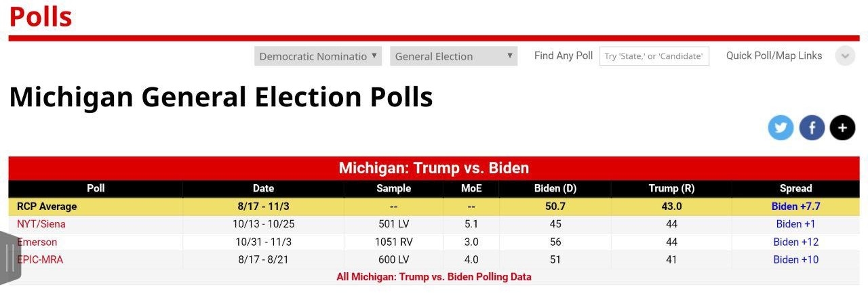Screen dimensions: 868x302
Task: Click the Polls section heading
Action: pyautogui.click(x=41, y=16)
